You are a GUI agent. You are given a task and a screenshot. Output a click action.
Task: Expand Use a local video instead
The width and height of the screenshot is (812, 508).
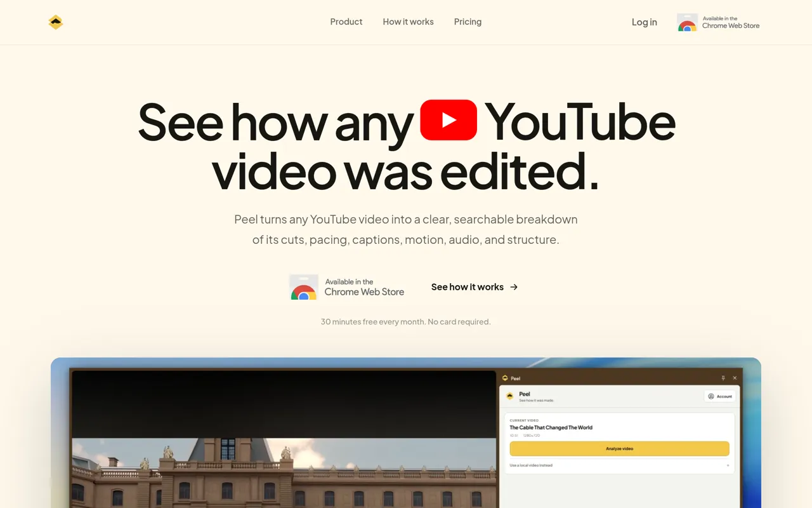(x=619, y=465)
